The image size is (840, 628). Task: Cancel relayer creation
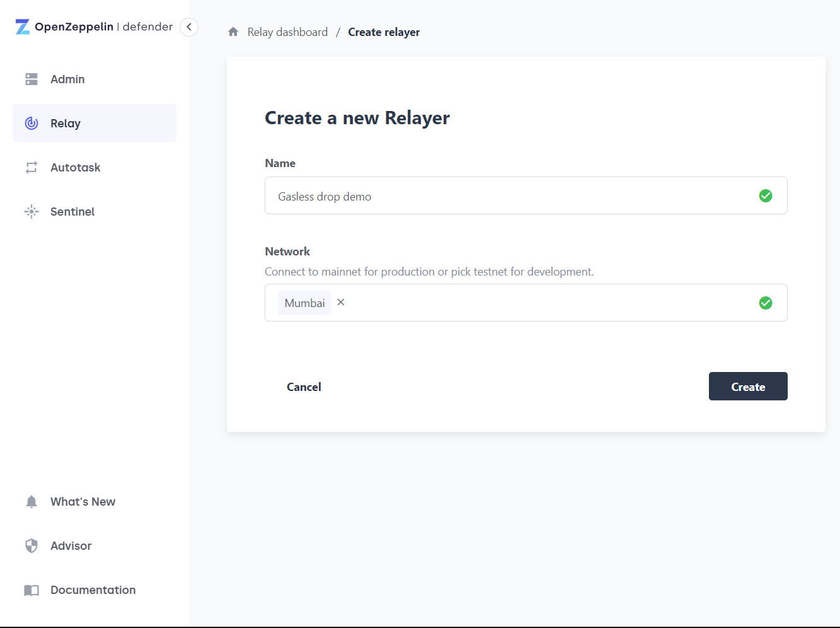[x=304, y=386]
